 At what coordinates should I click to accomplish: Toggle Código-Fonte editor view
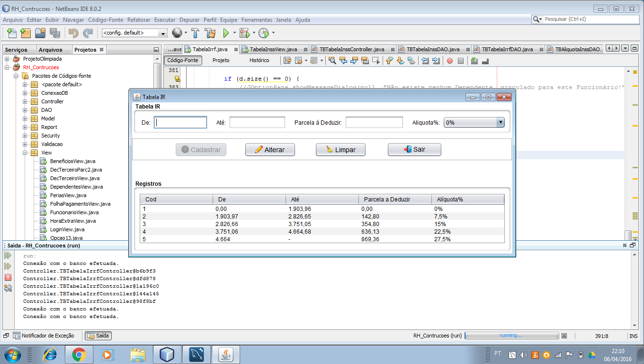pyautogui.click(x=183, y=61)
